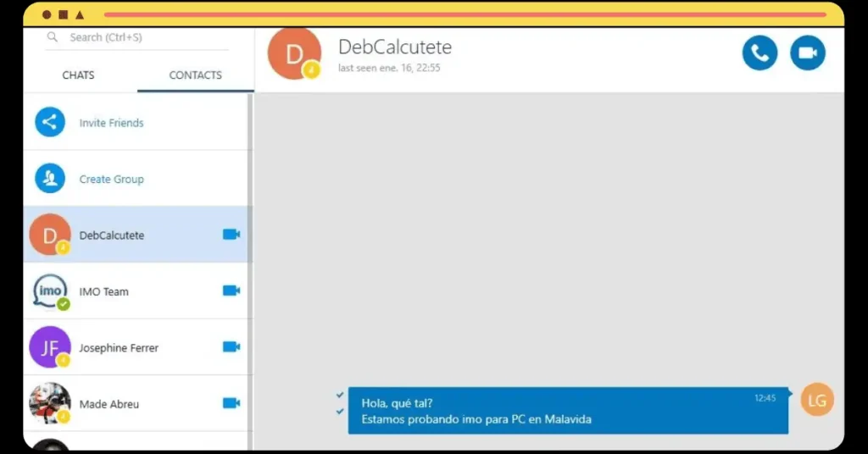The width and height of the screenshot is (868, 454).
Task: Video call icon beside Josephine Ferrer
Action: [231, 346]
